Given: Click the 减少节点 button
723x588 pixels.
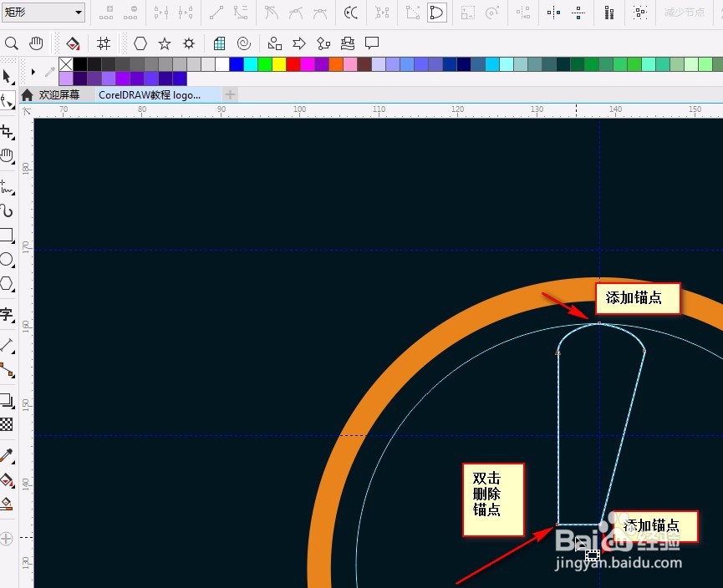Looking at the screenshot, I should [685, 13].
